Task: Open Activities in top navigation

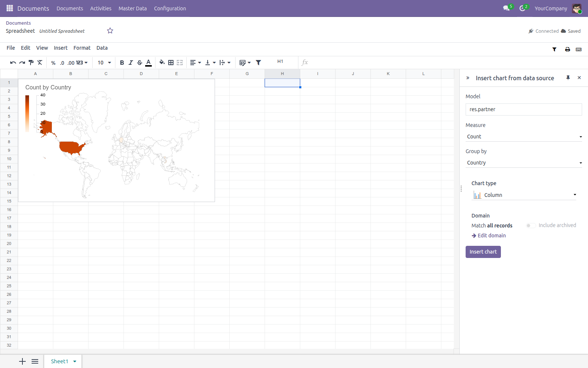Action: pyautogui.click(x=101, y=8)
